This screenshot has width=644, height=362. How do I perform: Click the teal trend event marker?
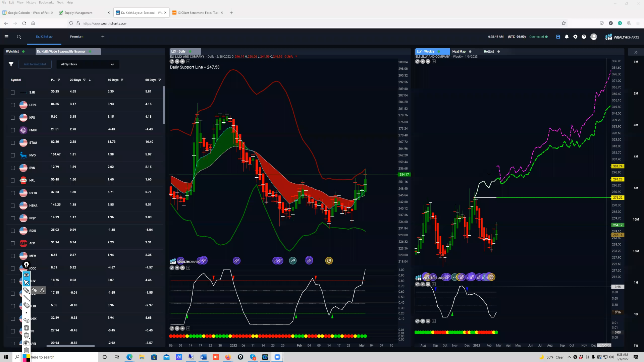(293, 261)
